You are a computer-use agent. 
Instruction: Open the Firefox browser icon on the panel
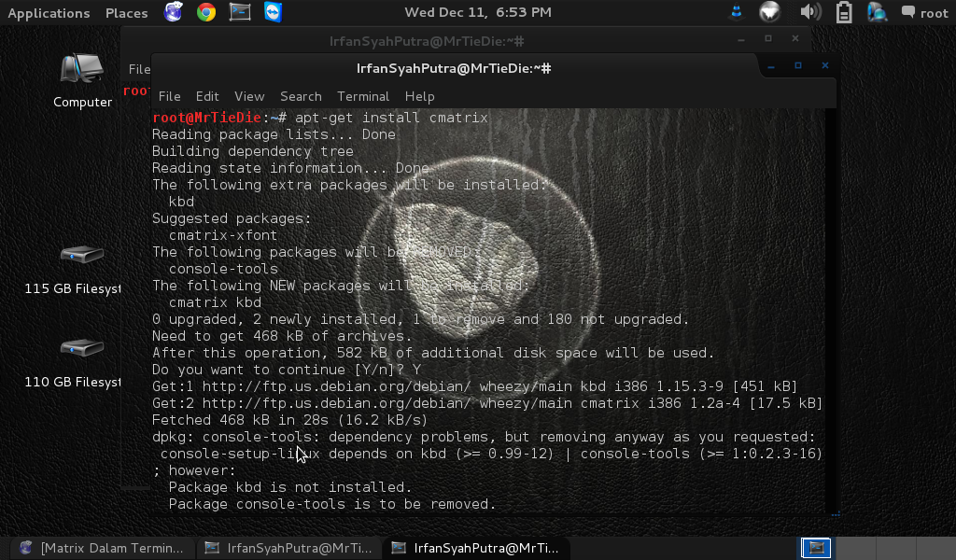pos(173,13)
